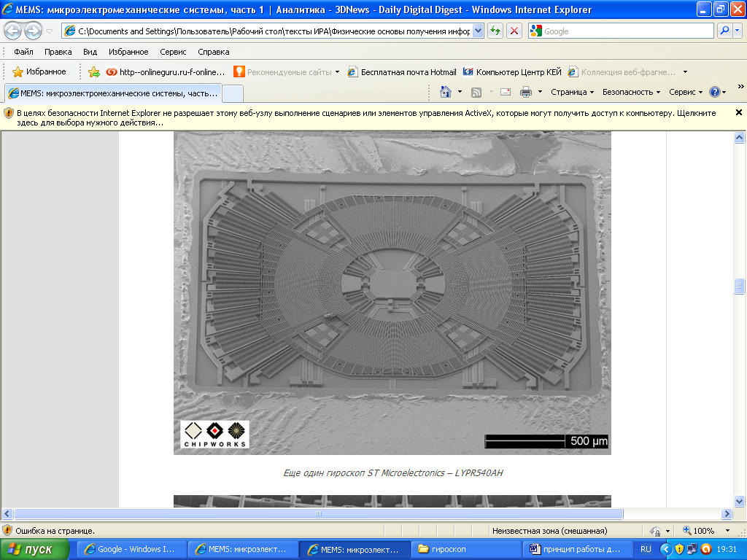The width and height of the screenshot is (747, 560).
Task: Expand the print options dropdown arrow
Action: pyautogui.click(x=540, y=92)
